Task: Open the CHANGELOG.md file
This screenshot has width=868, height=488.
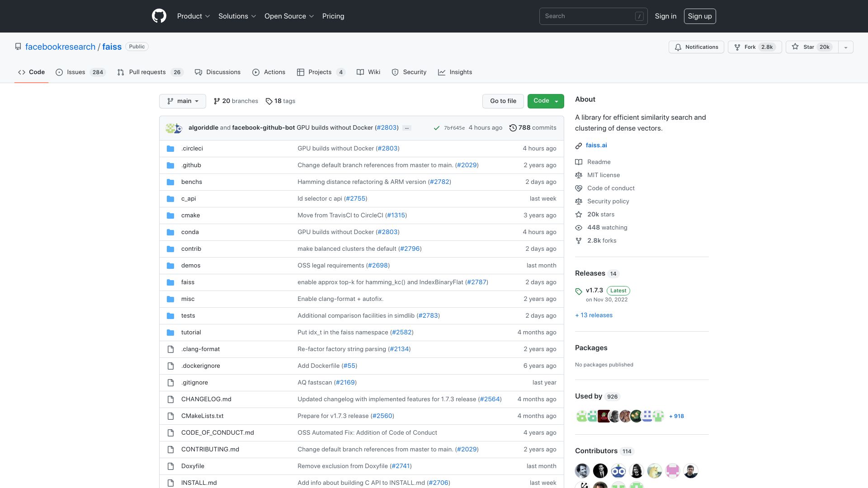Action: (x=206, y=399)
